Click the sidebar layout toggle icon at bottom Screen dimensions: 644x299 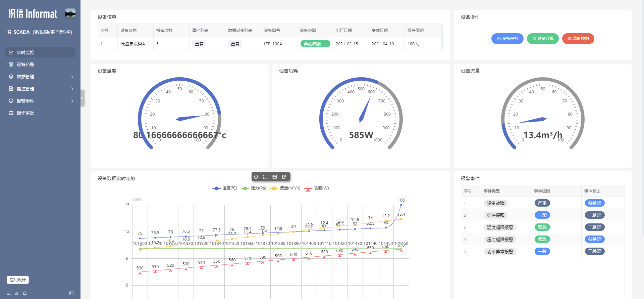[x=71, y=293]
